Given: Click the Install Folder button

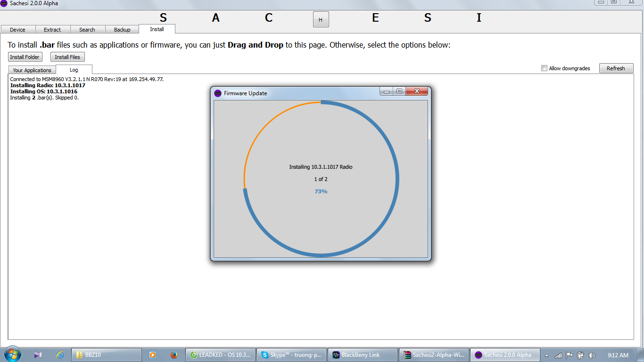Looking at the screenshot, I should click(x=25, y=57).
